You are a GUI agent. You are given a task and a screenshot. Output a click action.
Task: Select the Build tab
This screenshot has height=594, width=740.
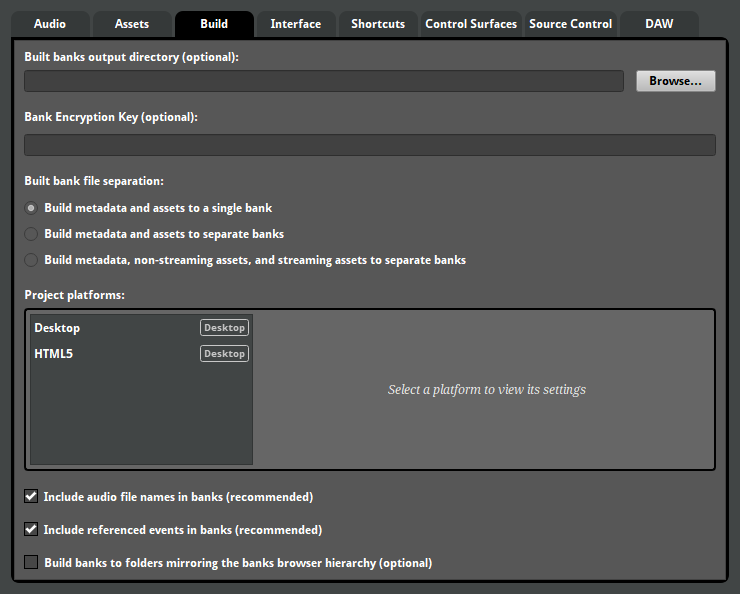pos(214,24)
